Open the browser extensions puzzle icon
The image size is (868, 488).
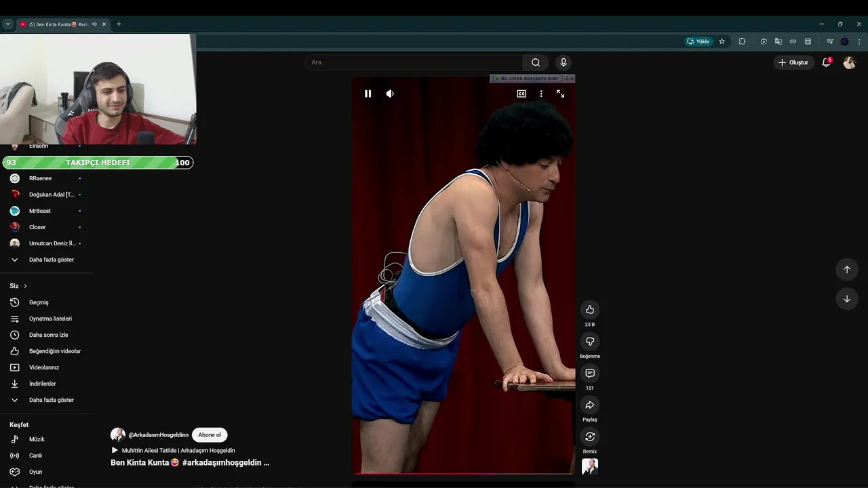pyautogui.click(x=742, y=41)
